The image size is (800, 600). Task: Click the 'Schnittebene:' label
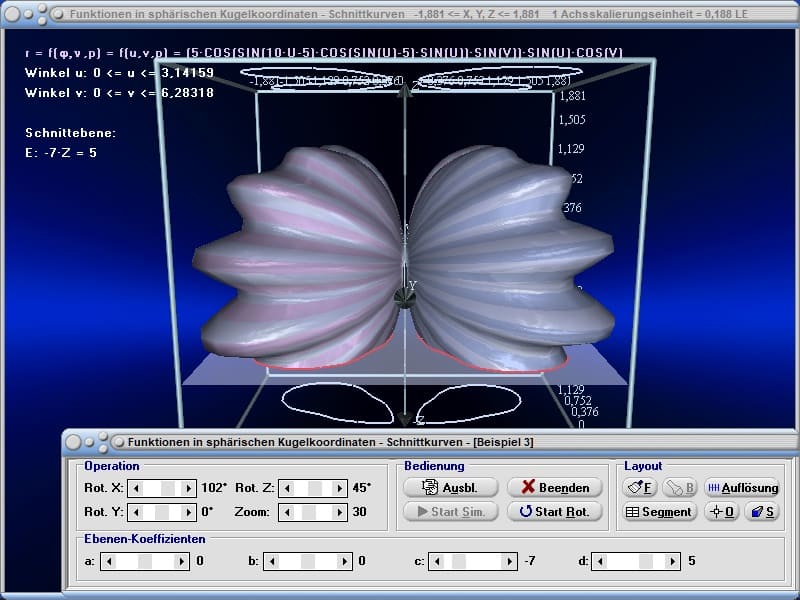pos(70,133)
